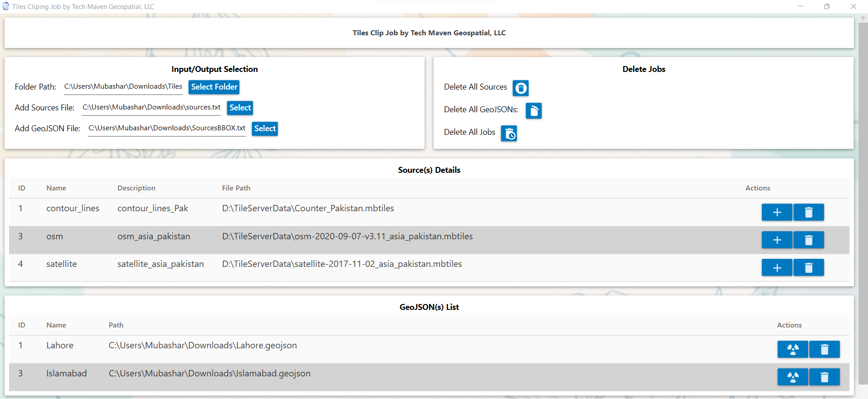Add job for contour_lines source via plus icon

(777, 212)
